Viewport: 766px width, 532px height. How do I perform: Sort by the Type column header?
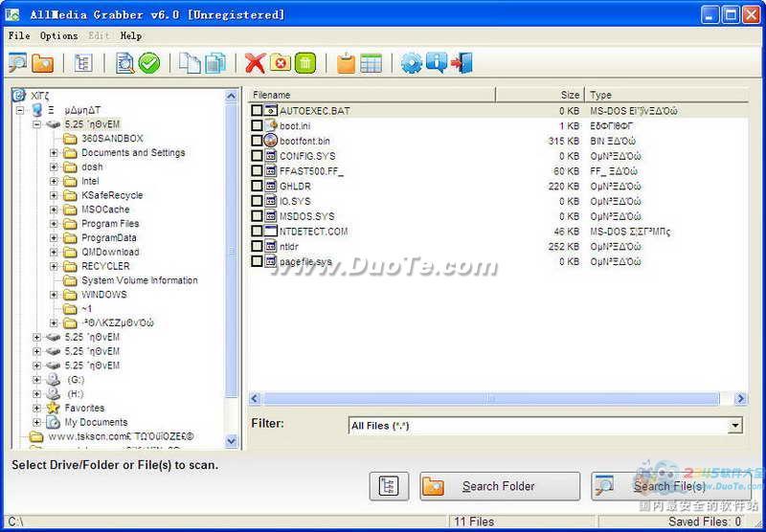pyautogui.click(x=666, y=95)
